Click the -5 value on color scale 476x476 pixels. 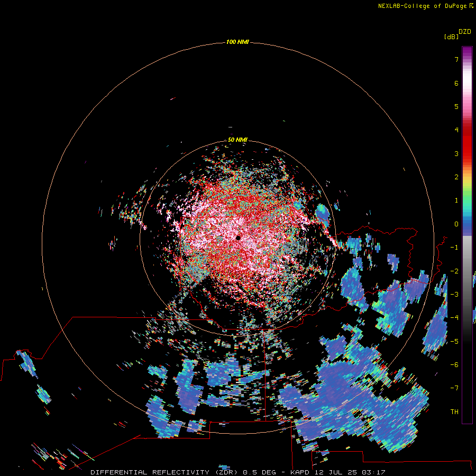tap(454, 342)
